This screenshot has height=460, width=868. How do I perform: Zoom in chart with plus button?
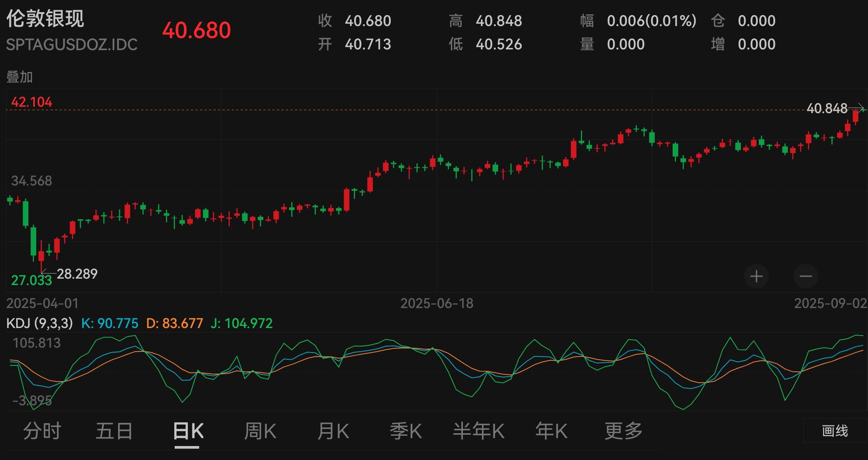[x=756, y=276]
